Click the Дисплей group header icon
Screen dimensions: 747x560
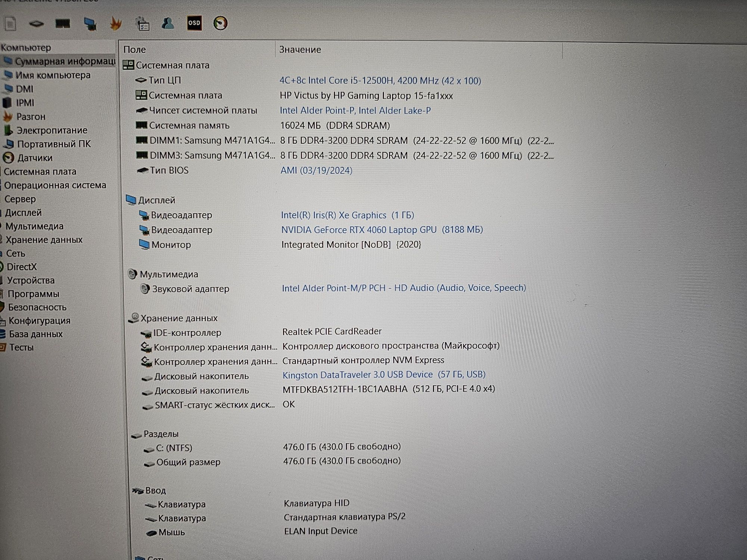tap(131, 200)
